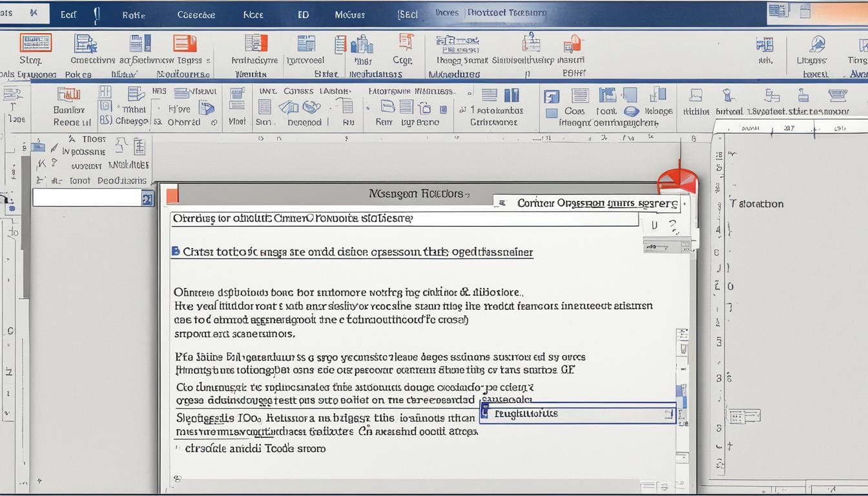Click the blue button beside the left panel input field
The width and height of the screenshot is (868, 496).
(x=147, y=198)
